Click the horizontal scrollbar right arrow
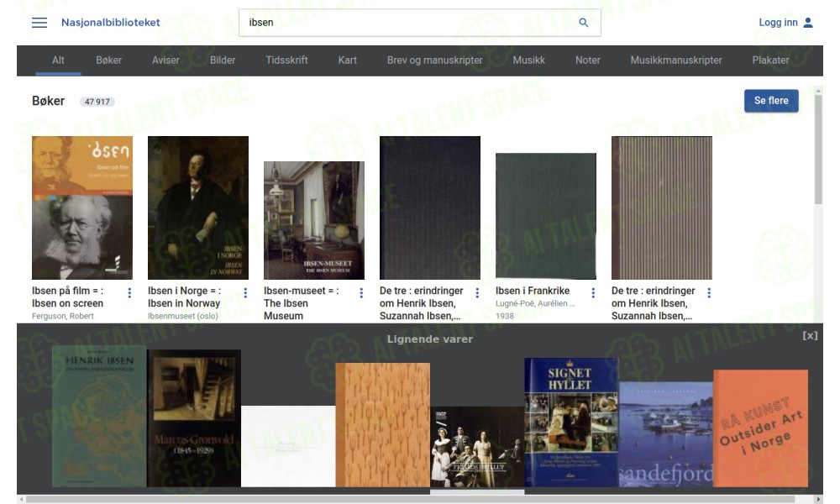Viewport: 840px width, 504px height. point(818,499)
